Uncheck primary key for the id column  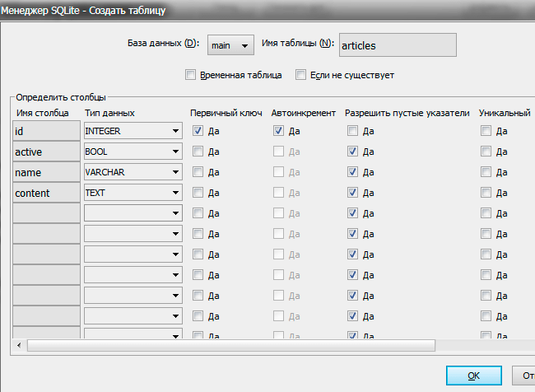198,130
